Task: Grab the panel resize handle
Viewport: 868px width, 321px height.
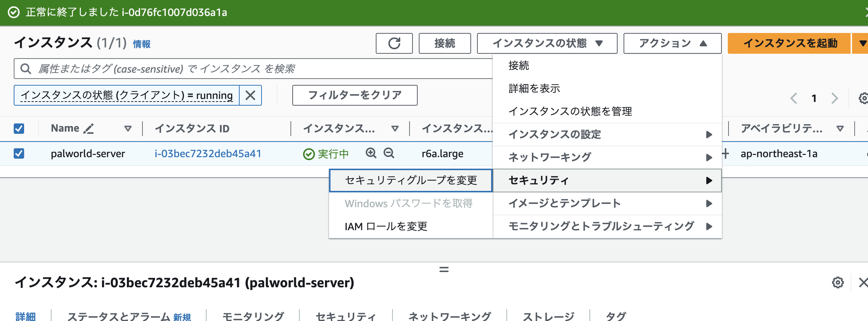Action: [444, 269]
